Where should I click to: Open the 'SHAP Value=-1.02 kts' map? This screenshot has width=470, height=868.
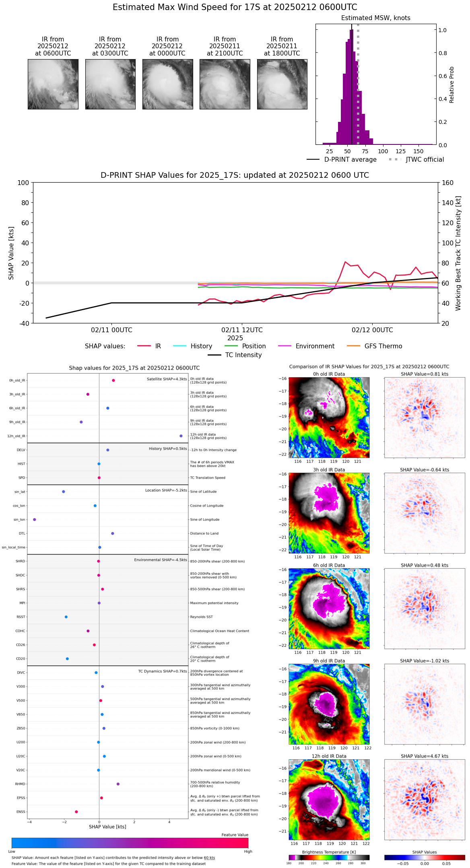(425, 704)
